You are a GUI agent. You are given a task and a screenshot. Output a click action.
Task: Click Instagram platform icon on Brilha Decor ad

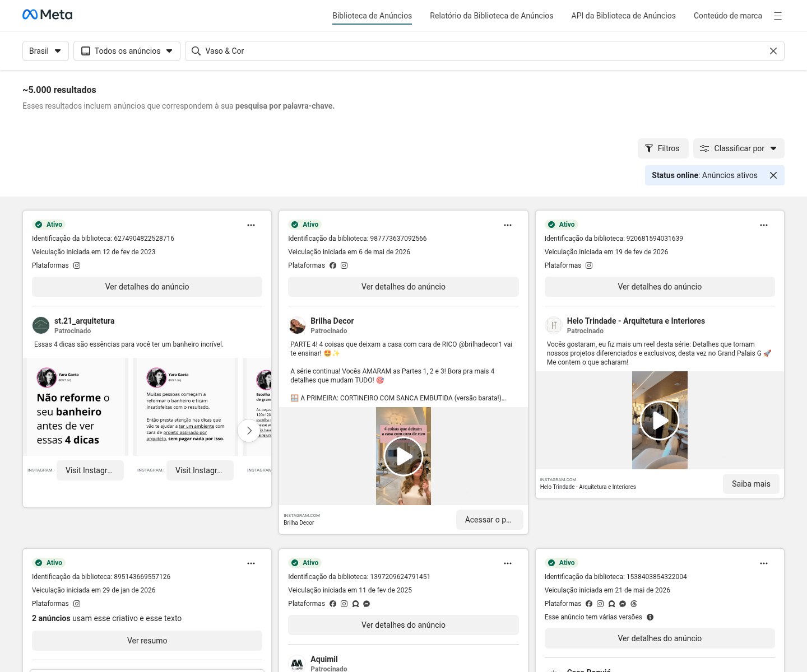344,265
